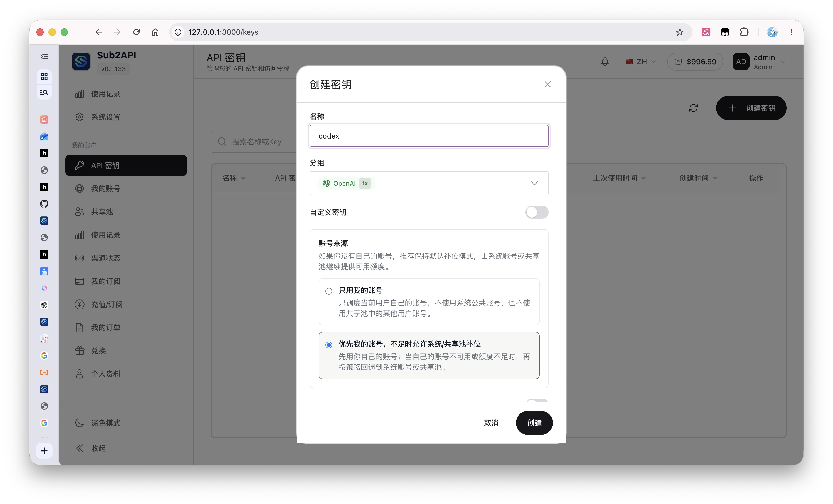This screenshot has height=504, width=833.
Task: Click the search 名称或Key field
Action: pos(254,142)
